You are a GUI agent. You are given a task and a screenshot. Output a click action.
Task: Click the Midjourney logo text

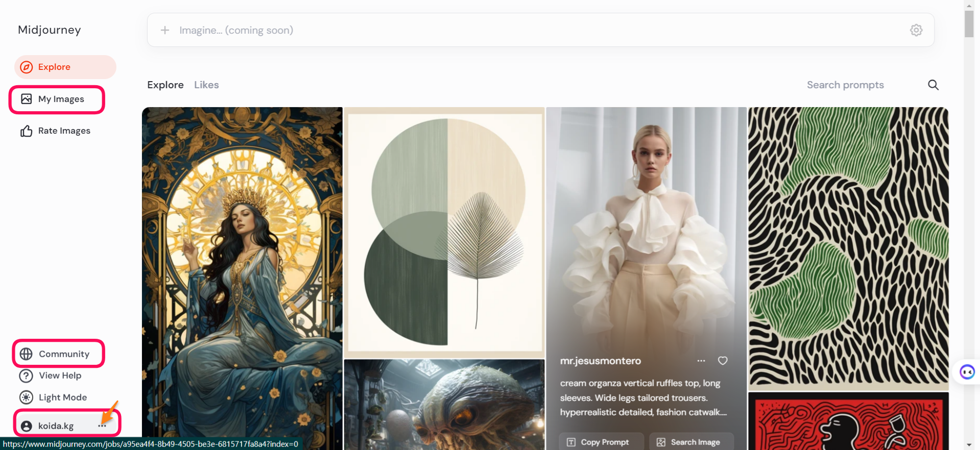tap(50, 30)
